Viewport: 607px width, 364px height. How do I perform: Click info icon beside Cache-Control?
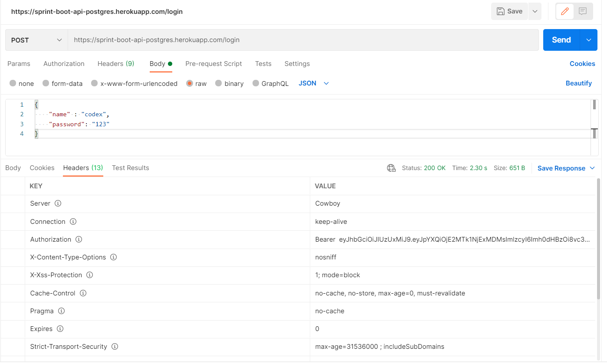click(83, 293)
